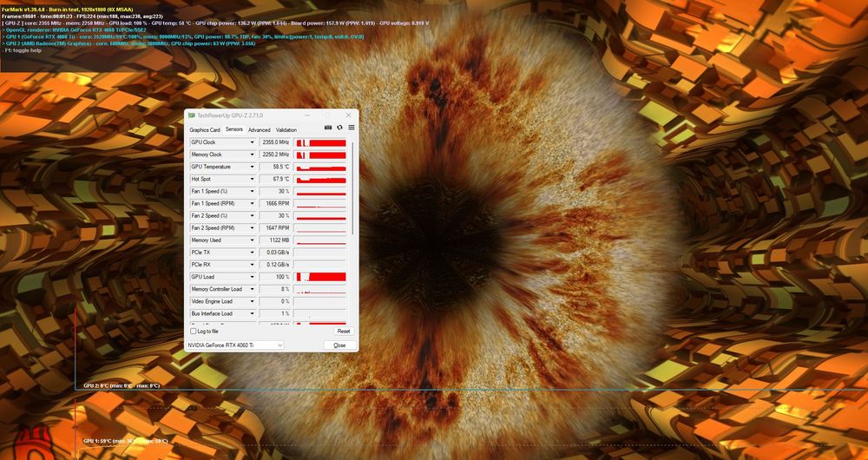Screen dimensions: 868x460
Task: Click the GPU-Z title bar app icon
Action: pos(192,115)
